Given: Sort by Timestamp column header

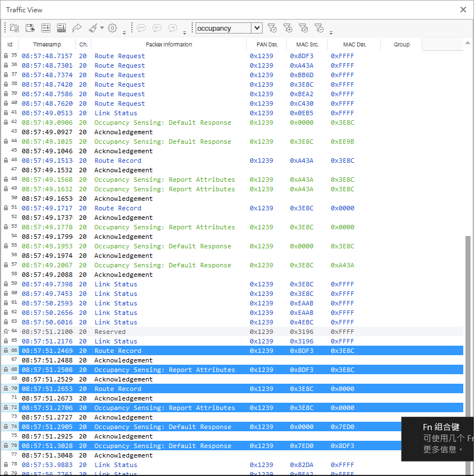Looking at the screenshot, I should (47, 44).
